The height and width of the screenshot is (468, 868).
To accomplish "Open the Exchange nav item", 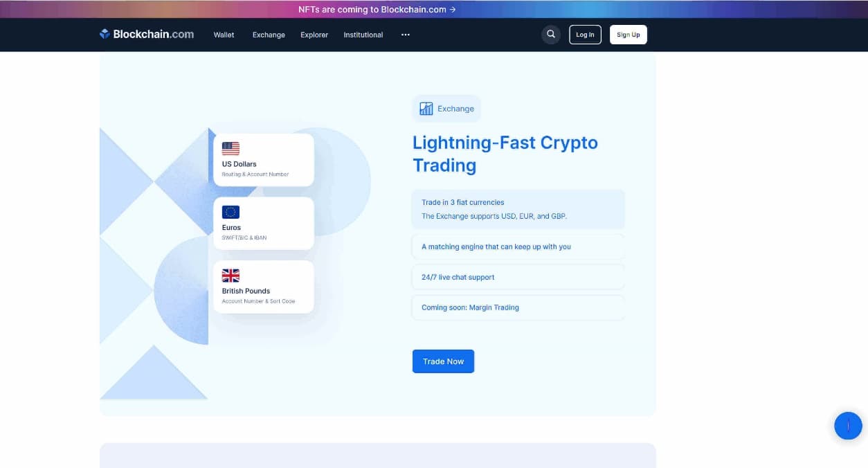I will tap(269, 35).
